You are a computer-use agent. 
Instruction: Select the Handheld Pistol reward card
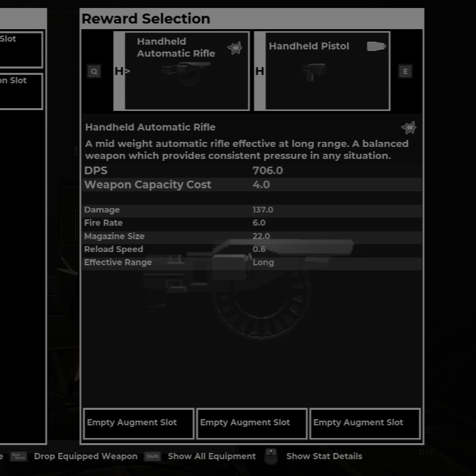tap(322, 71)
